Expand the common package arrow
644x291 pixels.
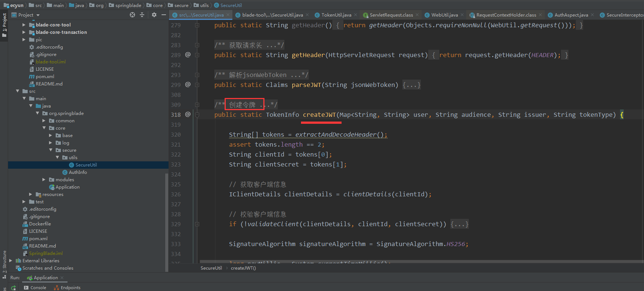click(x=44, y=120)
